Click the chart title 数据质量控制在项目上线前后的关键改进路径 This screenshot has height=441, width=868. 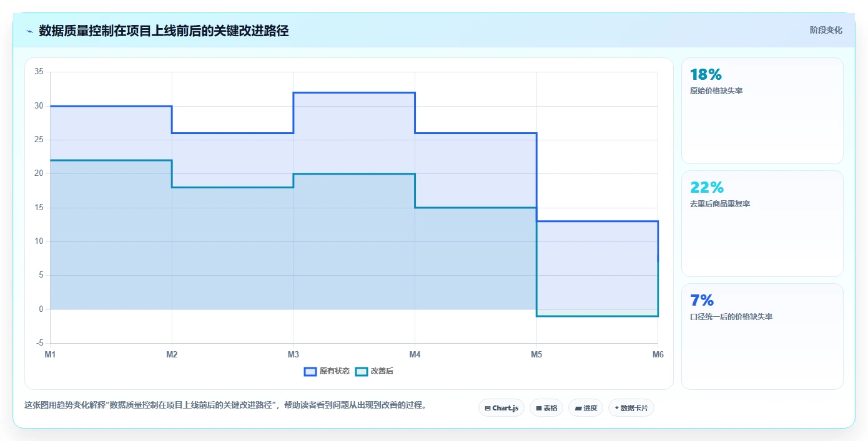[x=164, y=31]
